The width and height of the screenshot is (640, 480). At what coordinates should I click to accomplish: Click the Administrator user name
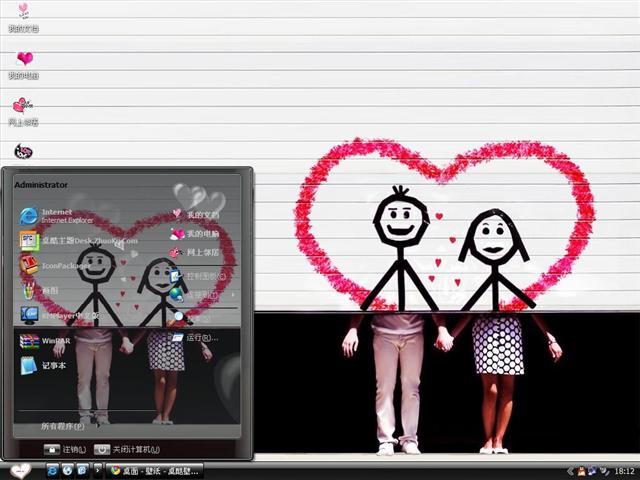coord(41,185)
